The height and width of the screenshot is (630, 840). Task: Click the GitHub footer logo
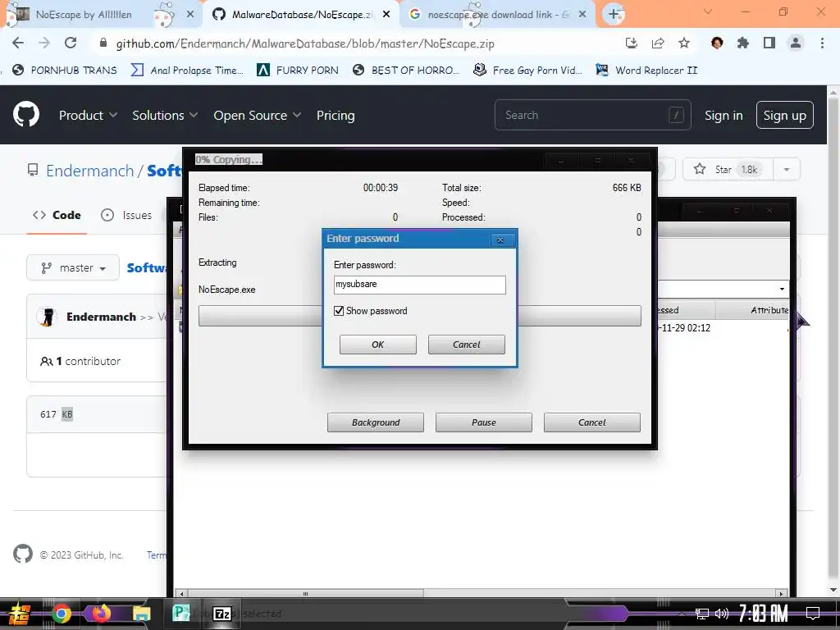pyautogui.click(x=23, y=554)
